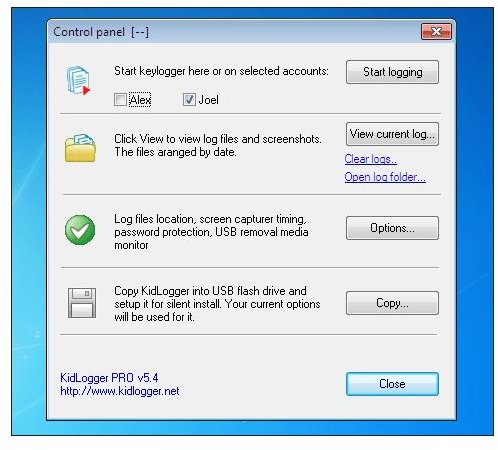This screenshot has width=498, height=450.
Task: Start logging with the Start logging button
Action: point(392,72)
